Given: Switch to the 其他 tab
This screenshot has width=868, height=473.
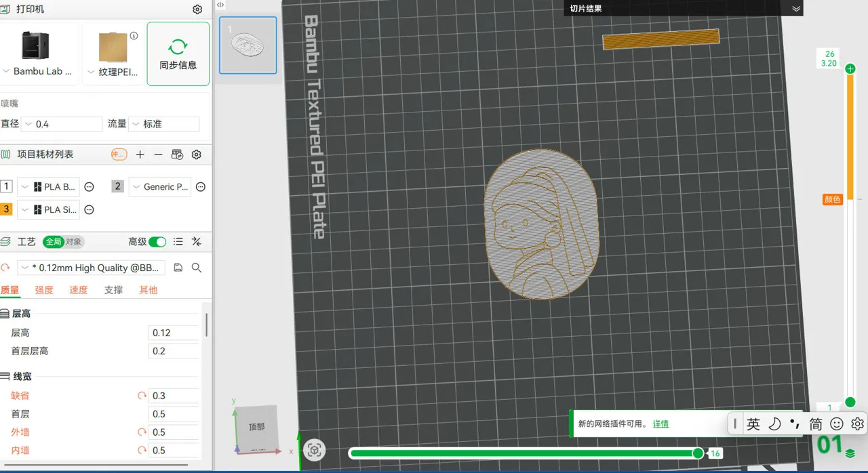Looking at the screenshot, I should (149, 290).
